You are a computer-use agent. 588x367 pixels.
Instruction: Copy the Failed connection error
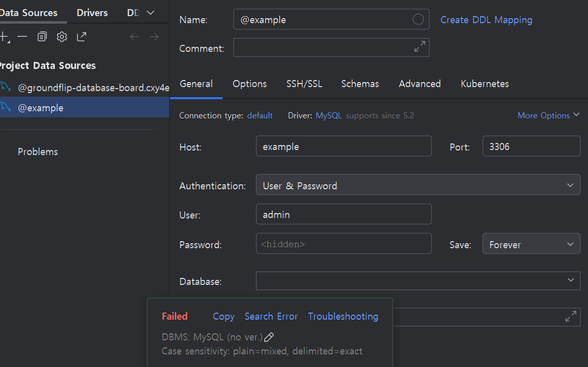pos(224,316)
